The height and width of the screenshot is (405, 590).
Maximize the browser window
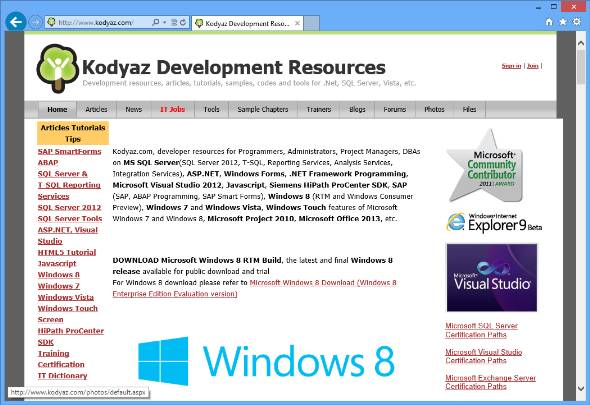pyautogui.click(x=554, y=6)
